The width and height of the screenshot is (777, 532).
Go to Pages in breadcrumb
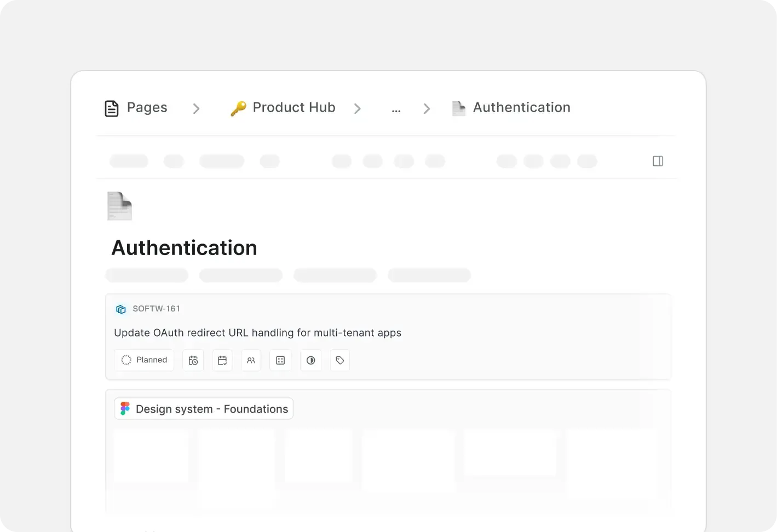136,108
